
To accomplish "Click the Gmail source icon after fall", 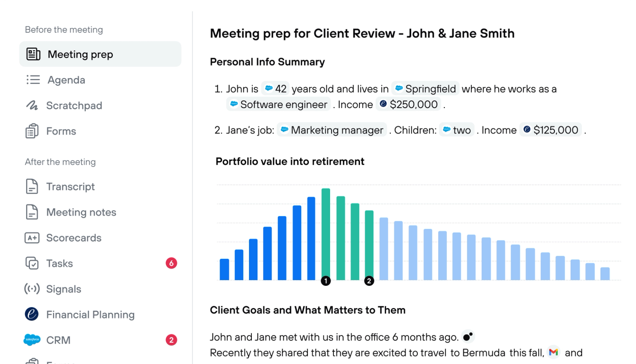I will coord(553,352).
